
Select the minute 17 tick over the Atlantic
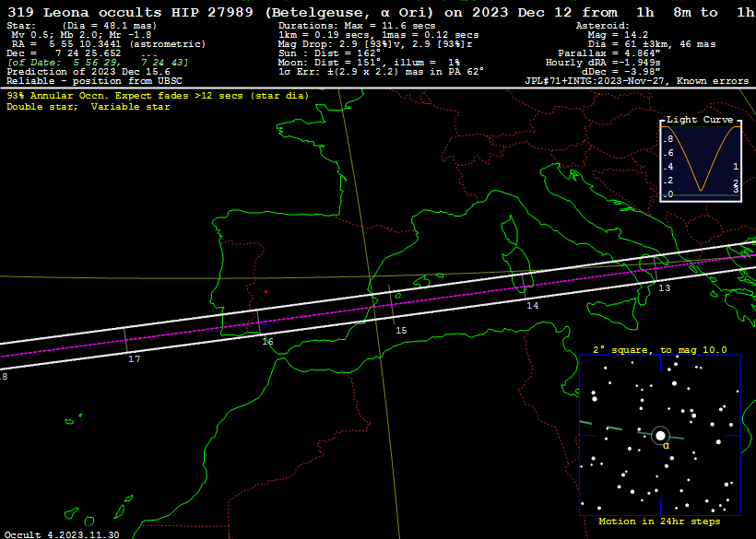pyautogui.click(x=125, y=340)
